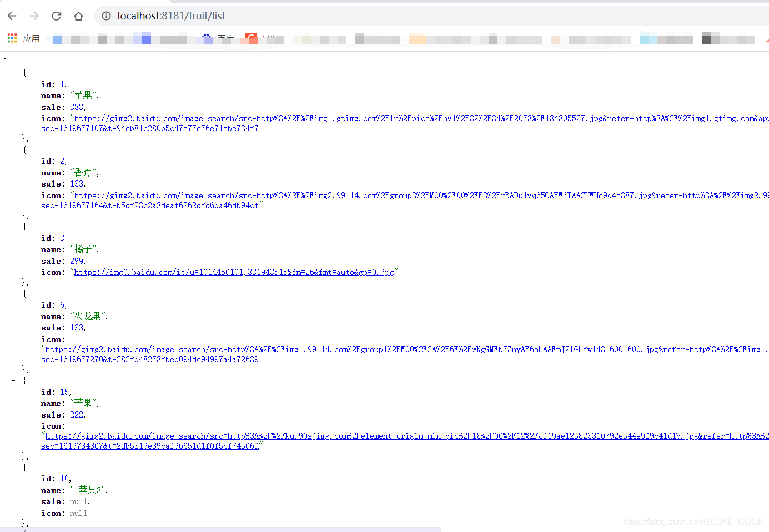
Task: Reload the page with the refresh icon
Action: pyautogui.click(x=57, y=16)
